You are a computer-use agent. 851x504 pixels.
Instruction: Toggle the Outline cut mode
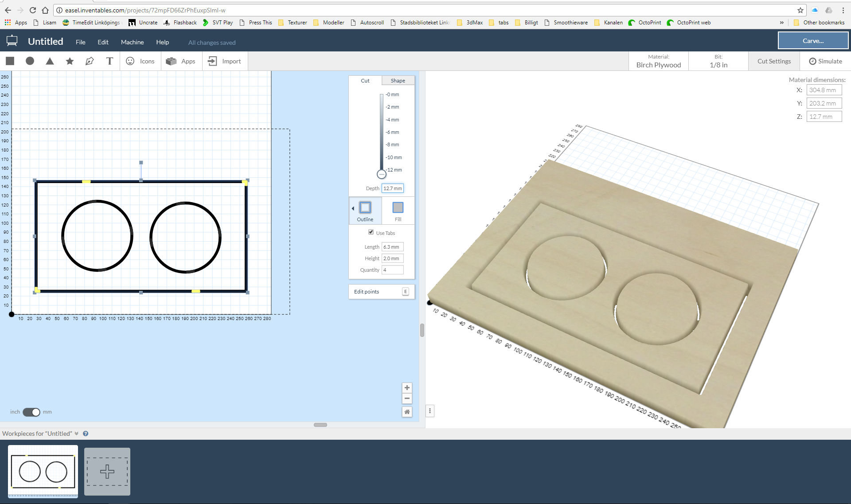(365, 210)
